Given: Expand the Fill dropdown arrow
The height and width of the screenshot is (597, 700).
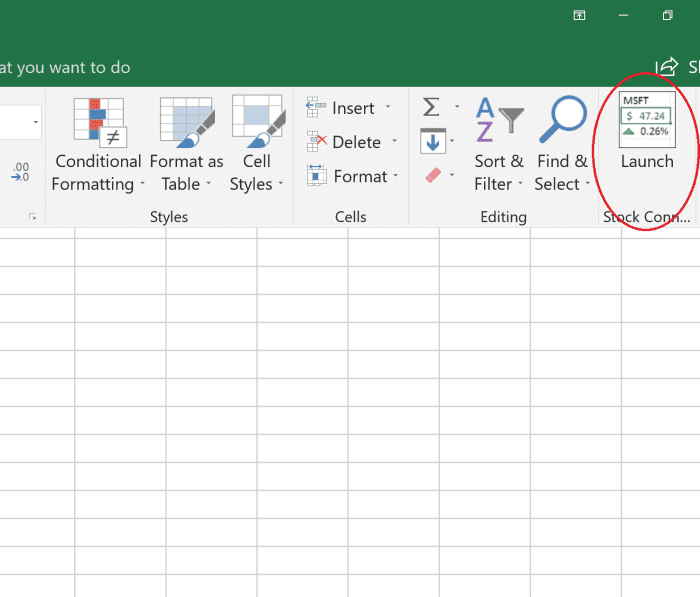Looking at the screenshot, I should click(452, 141).
